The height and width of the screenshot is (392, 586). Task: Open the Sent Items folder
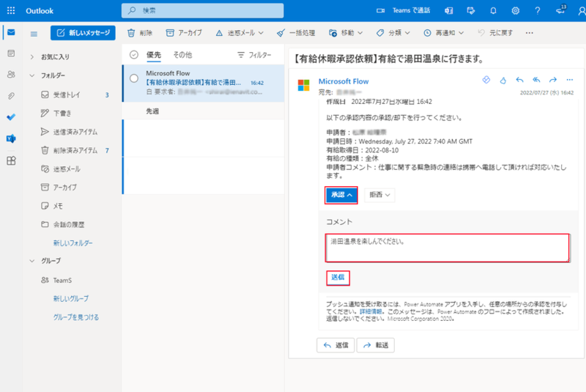[x=75, y=132]
